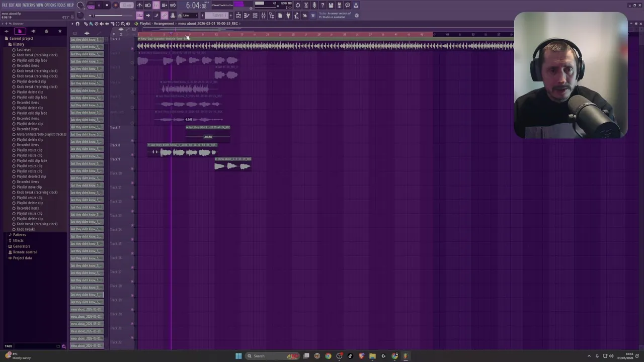
Task: Click the tempo display field
Action: [x=127, y=5]
